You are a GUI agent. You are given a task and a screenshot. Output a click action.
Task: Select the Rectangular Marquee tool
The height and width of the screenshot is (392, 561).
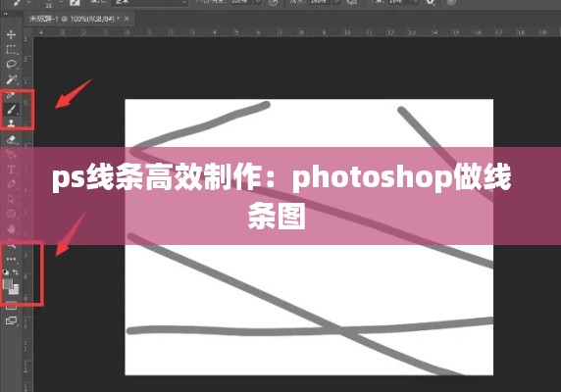[x=12, y=49]
